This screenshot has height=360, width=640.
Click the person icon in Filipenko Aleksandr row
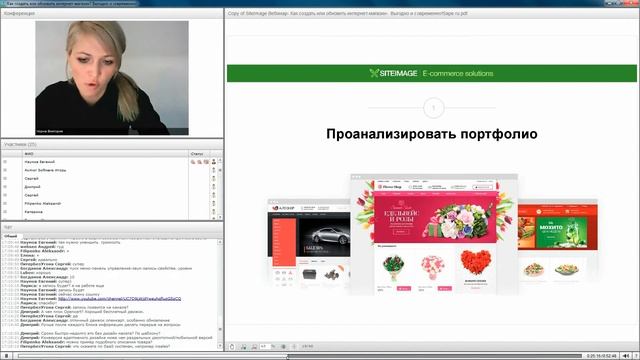[213, 203]
